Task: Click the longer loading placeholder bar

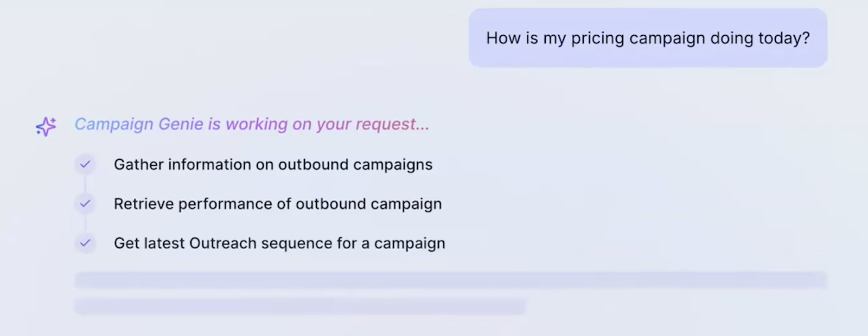Action: [x=450, y=280]
